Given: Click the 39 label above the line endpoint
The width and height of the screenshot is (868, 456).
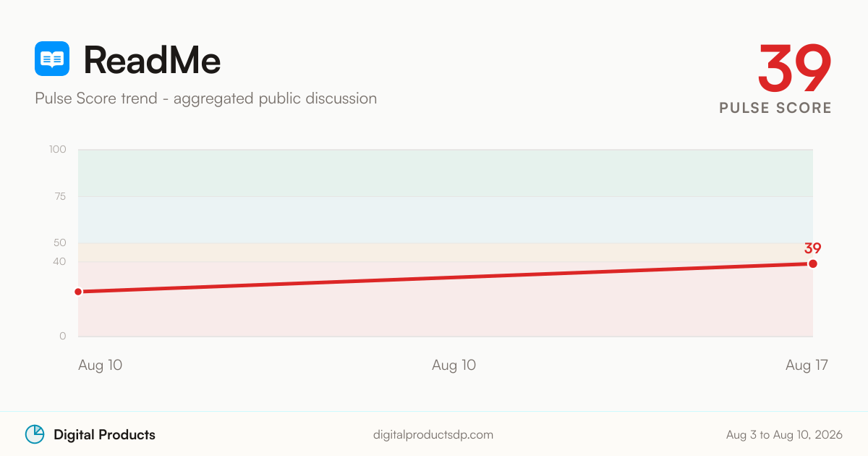Looking at the screenshot, I should (x=813, y=248).
